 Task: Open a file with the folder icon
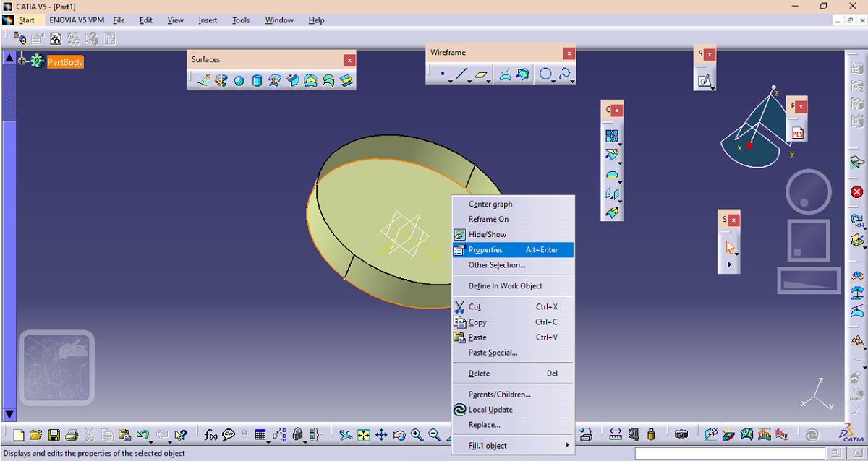[x=36, y=435]
